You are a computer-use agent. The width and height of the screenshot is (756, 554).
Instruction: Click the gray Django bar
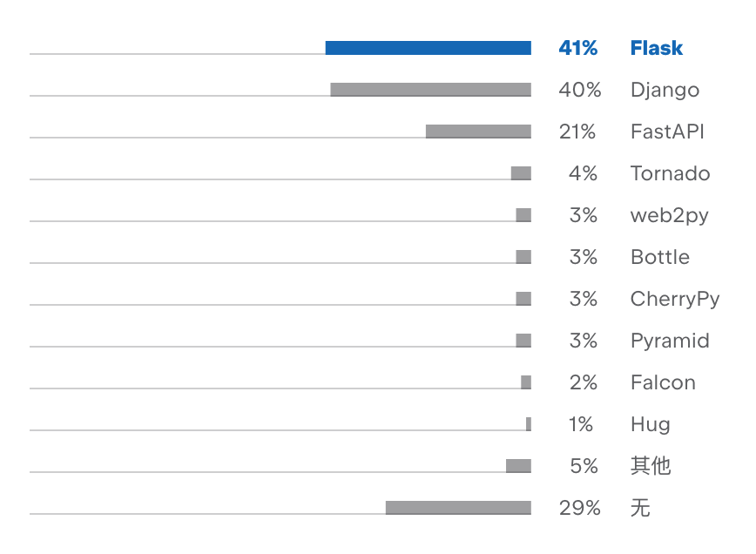[430, 90]
